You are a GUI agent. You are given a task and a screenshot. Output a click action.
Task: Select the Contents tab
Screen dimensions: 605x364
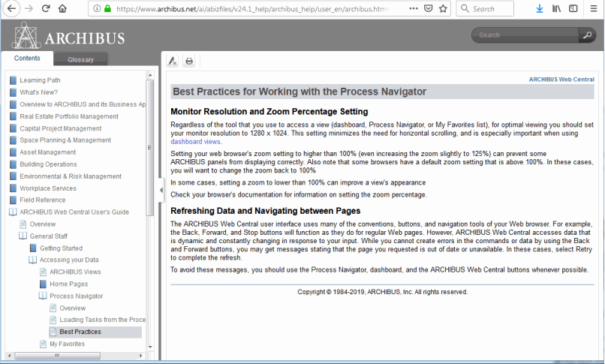click(x=27, y=59)
